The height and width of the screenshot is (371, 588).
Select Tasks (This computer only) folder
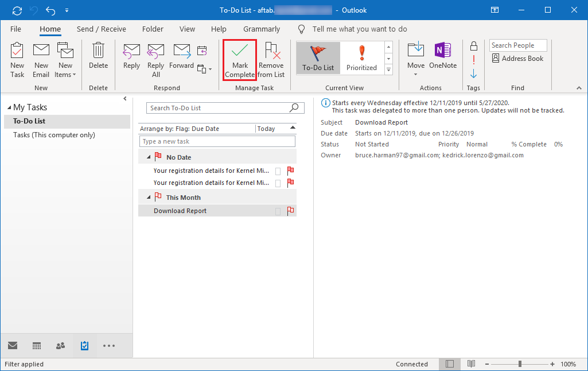67,135
